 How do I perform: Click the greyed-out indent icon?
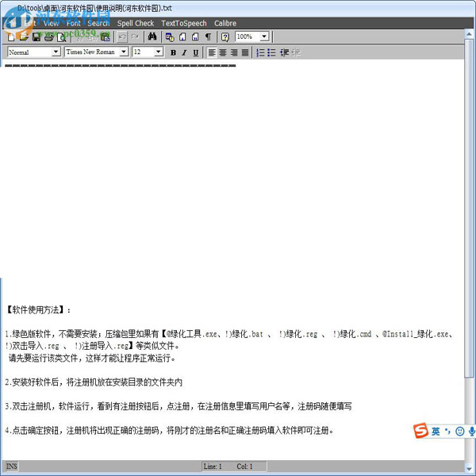coord(296,53)
